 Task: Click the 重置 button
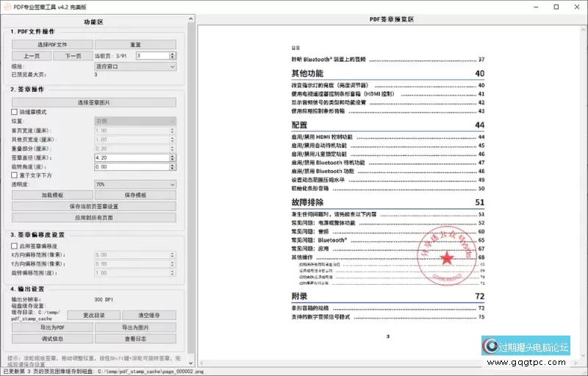pos(135,45)
